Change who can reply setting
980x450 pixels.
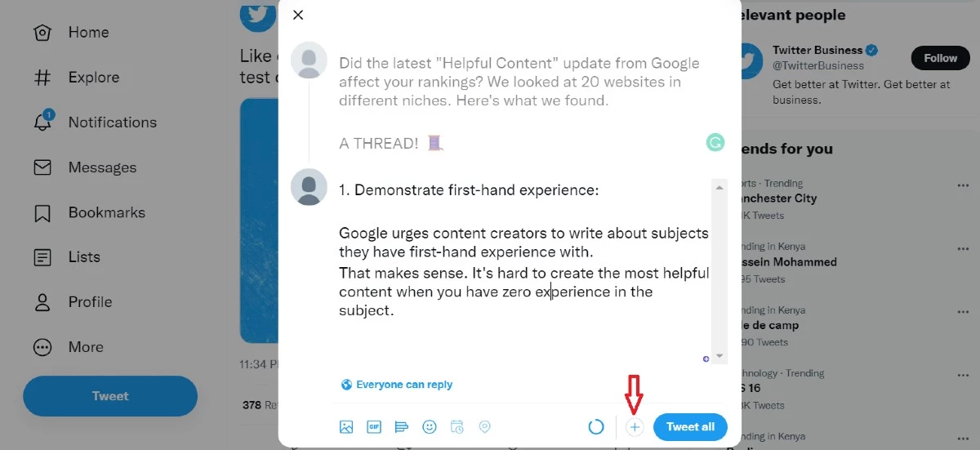[397, 385]
